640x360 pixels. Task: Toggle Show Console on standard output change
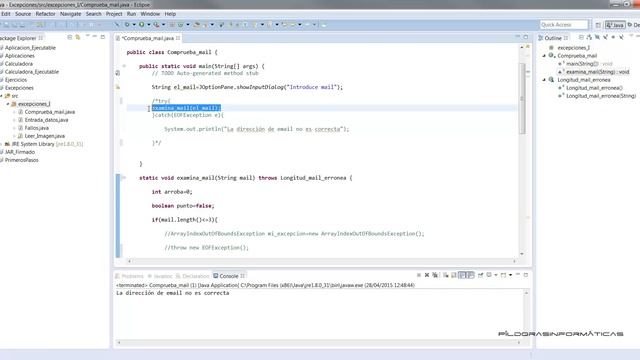[462, 275]
